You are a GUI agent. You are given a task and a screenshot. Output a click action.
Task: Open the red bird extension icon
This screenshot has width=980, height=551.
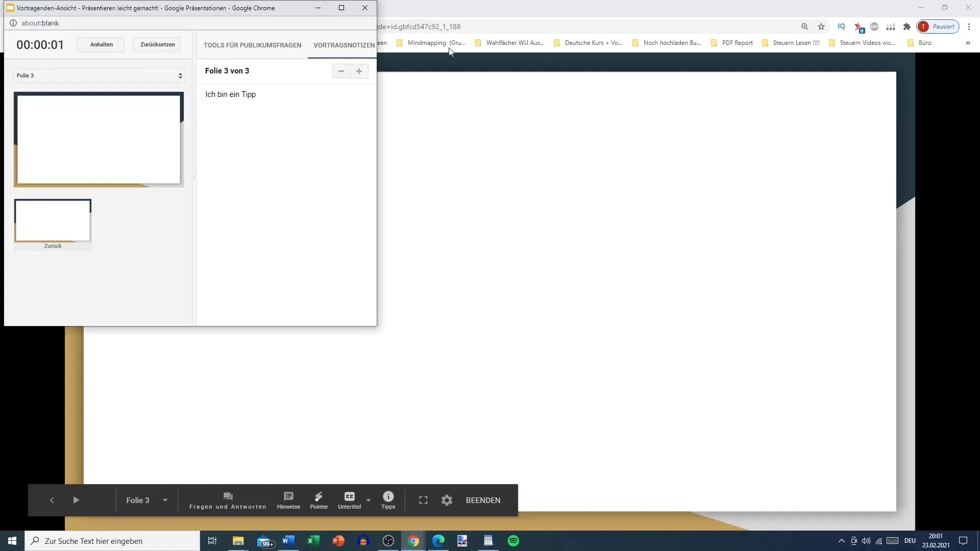[x=858, y=27]
